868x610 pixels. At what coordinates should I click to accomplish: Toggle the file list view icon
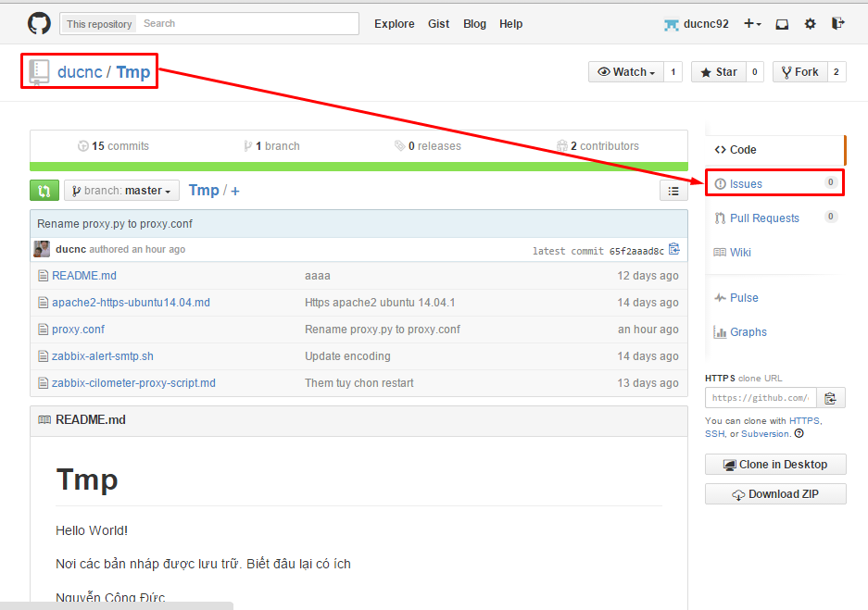(x=673, y=191)
